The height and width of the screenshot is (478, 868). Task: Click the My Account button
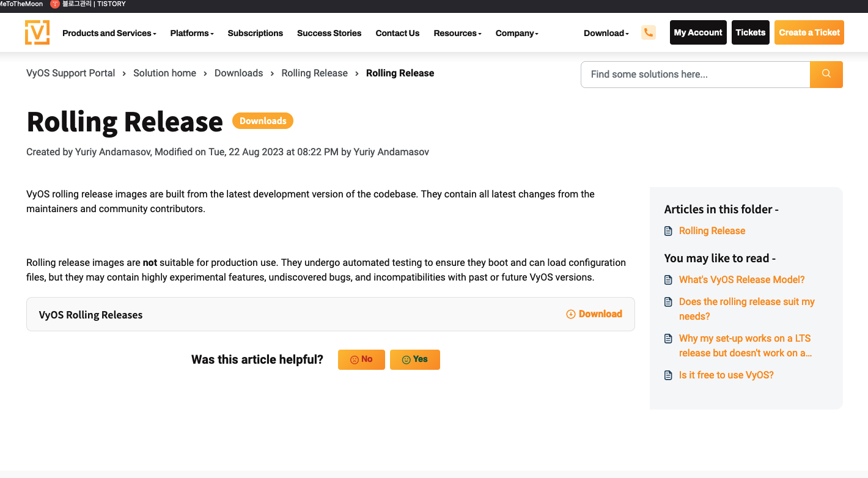[698, 32]
